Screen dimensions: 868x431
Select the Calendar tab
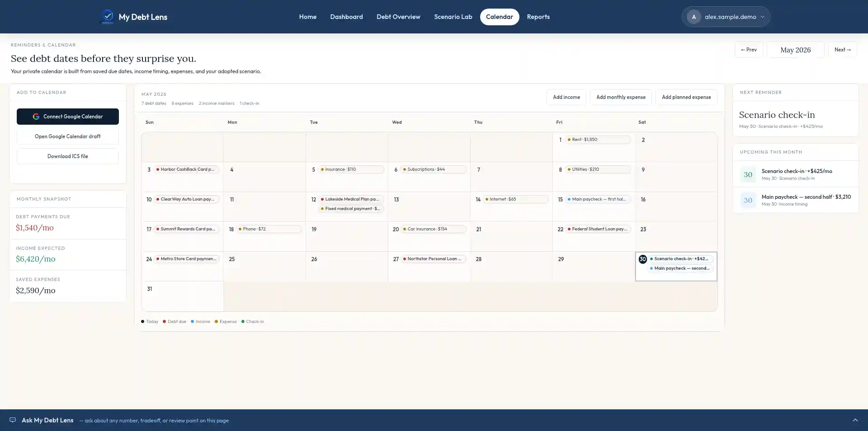coord(500,17)
